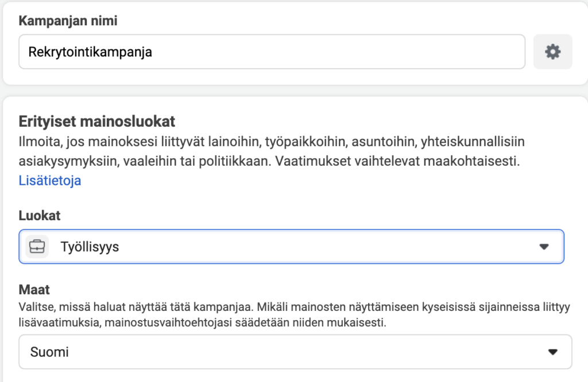Expand the Luokat dropdown arrow
Viewport: 588px width, 382px height.
(x=544, y=247)
